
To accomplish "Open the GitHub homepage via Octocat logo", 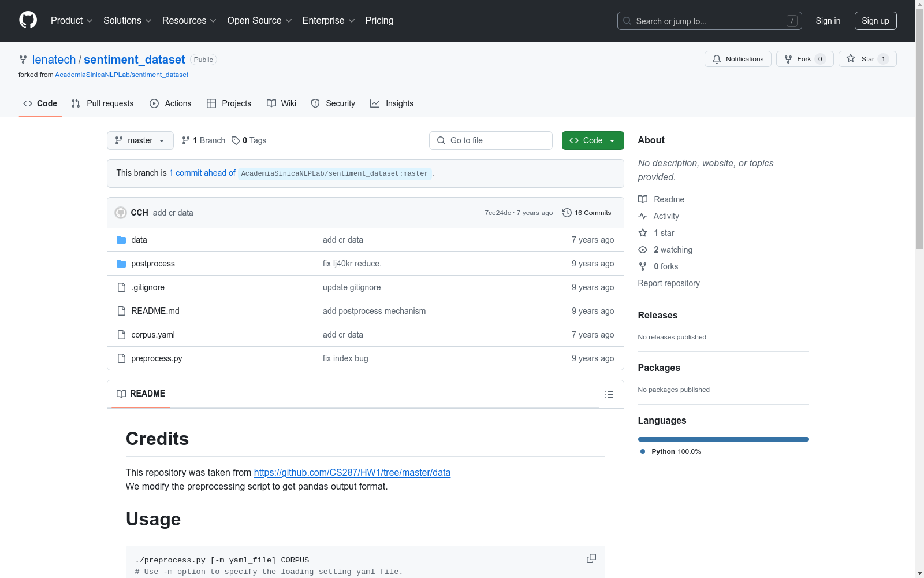I will 28,20.
